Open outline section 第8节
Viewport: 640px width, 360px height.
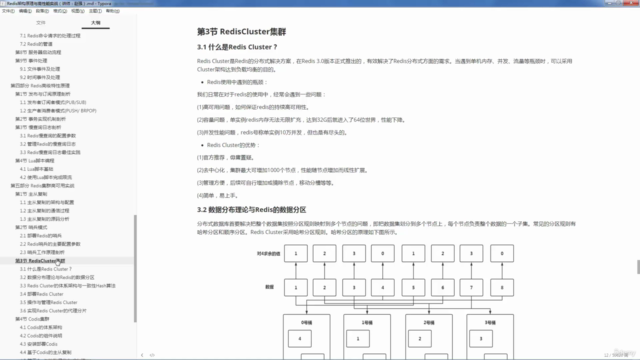click(38, 52)
